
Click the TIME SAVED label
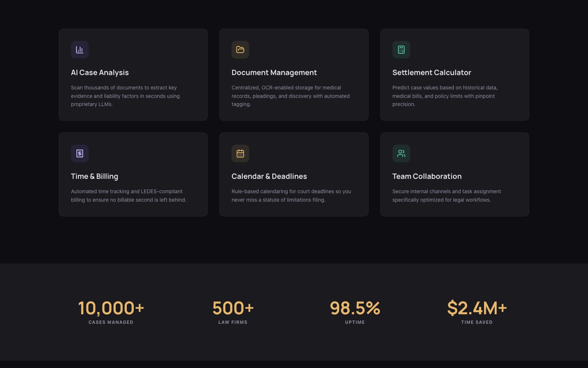(477, 322)
